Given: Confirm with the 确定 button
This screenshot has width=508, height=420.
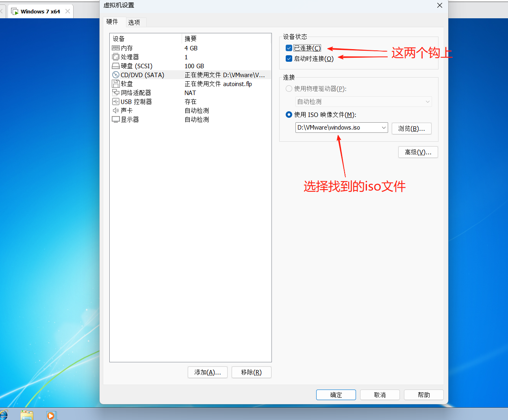Looking at the screenshot, I should [336, 395].
